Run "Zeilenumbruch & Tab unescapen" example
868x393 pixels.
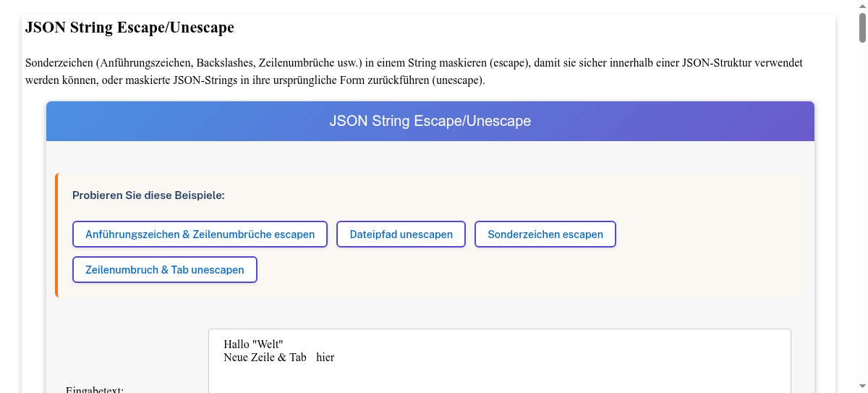165,270
